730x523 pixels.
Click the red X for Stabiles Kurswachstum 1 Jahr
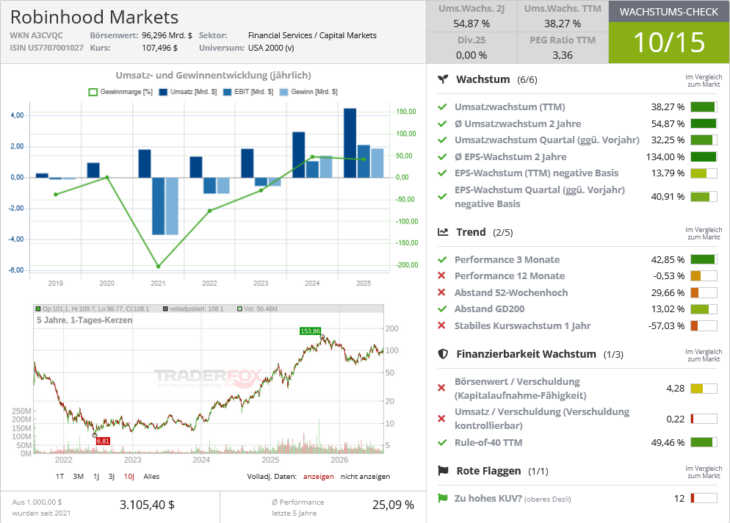(442, 326)
